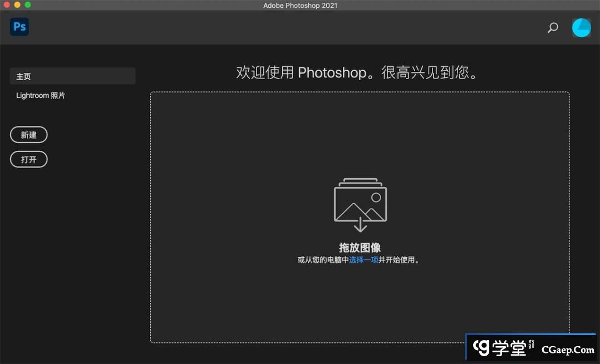
Task: Open search with the magnifier icon
Action: click(x=553, y=27)
